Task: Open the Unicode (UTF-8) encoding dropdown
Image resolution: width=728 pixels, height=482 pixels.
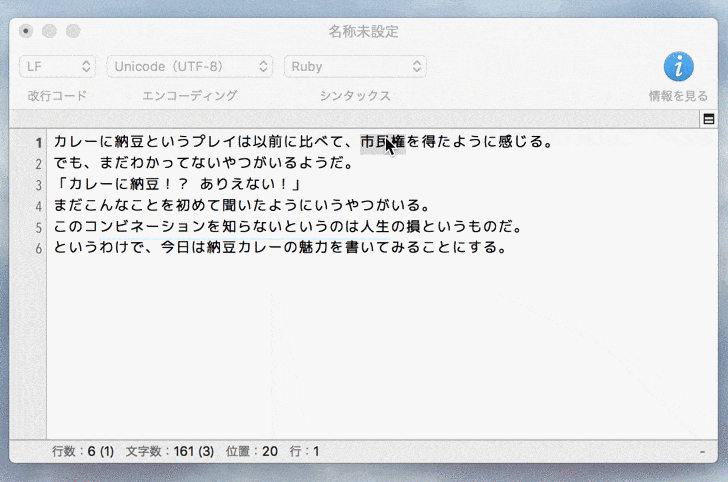Action: pyautogui.click(x=190, y=66)
